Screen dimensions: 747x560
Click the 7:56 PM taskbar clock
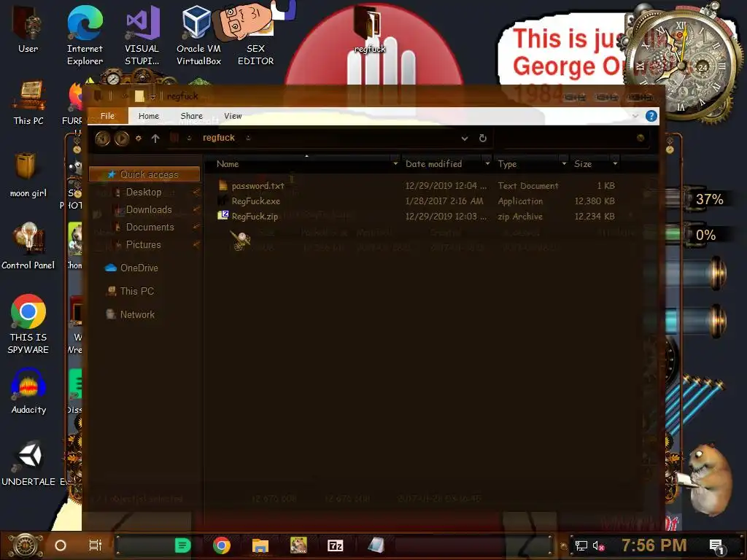click(654, 545)
